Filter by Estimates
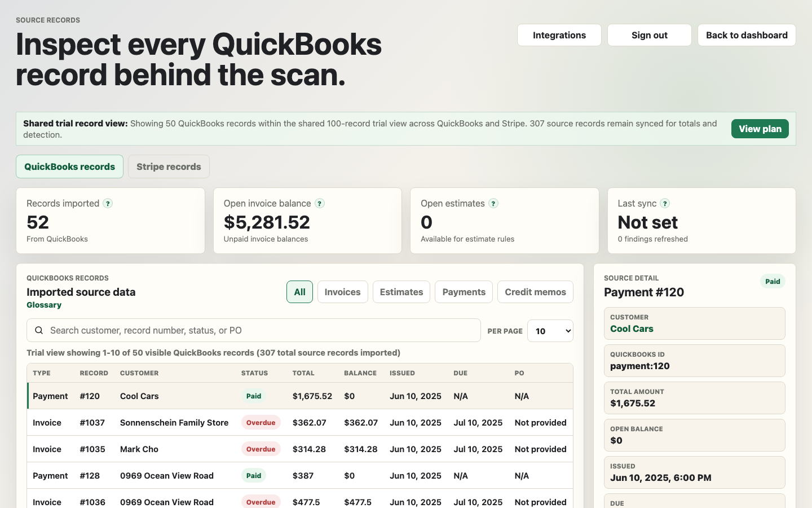The height and width of the screenshot is (508, 812). pyautogui.click(x=401, y=292)
